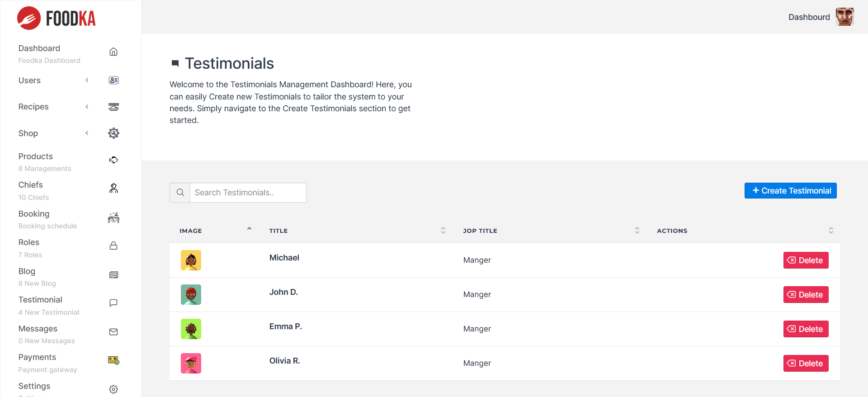The height and width of the screenshot is (397, 868).
Task: Expand the Shop submenu chevron
Action: coord(87,133)
